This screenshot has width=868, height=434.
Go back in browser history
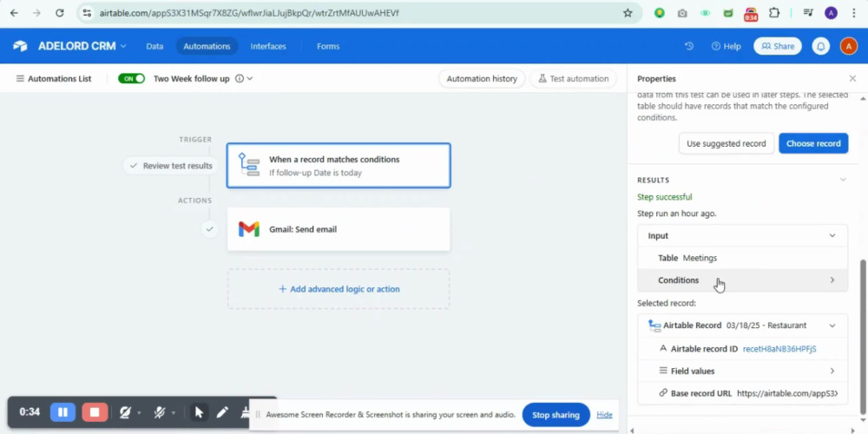tap(14, 13)
